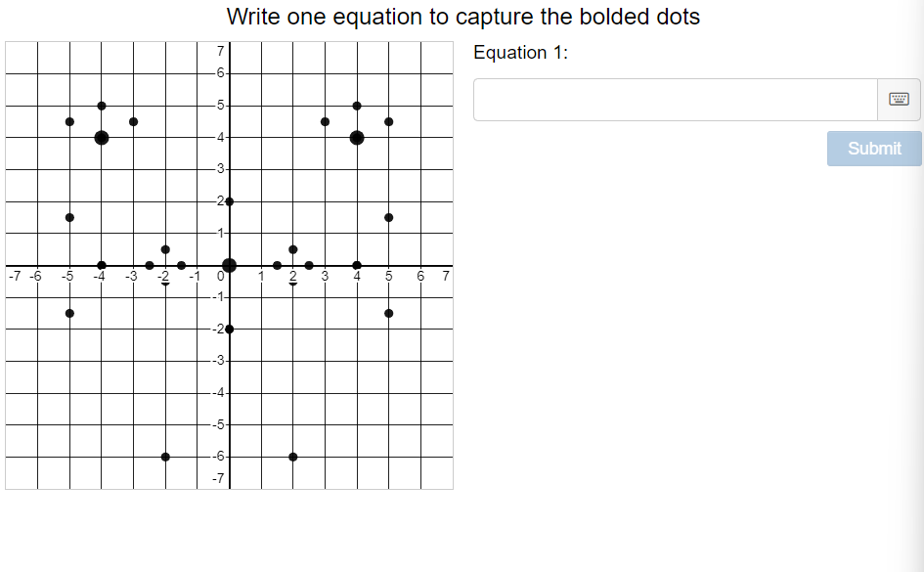Select the dot at (-5, 1.5)
Screen dimensions: 924x572
68,216
